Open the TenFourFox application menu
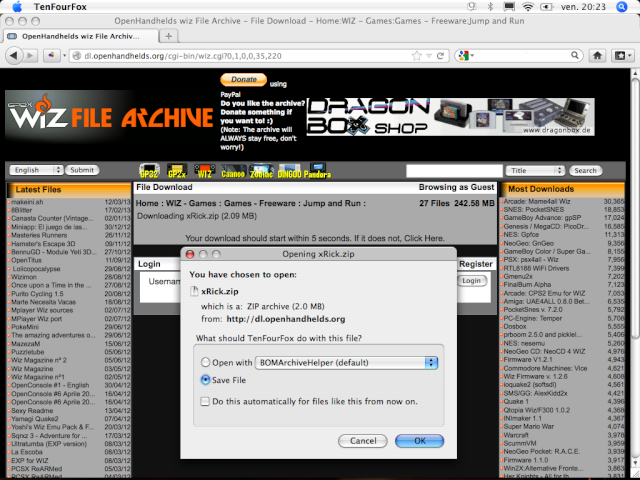 [60, 7]
